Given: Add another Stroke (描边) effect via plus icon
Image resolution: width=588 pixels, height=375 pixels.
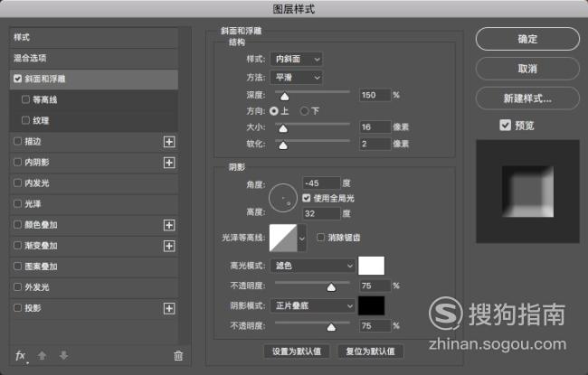Looking at the screenshot, I should [x=169, y=142].
